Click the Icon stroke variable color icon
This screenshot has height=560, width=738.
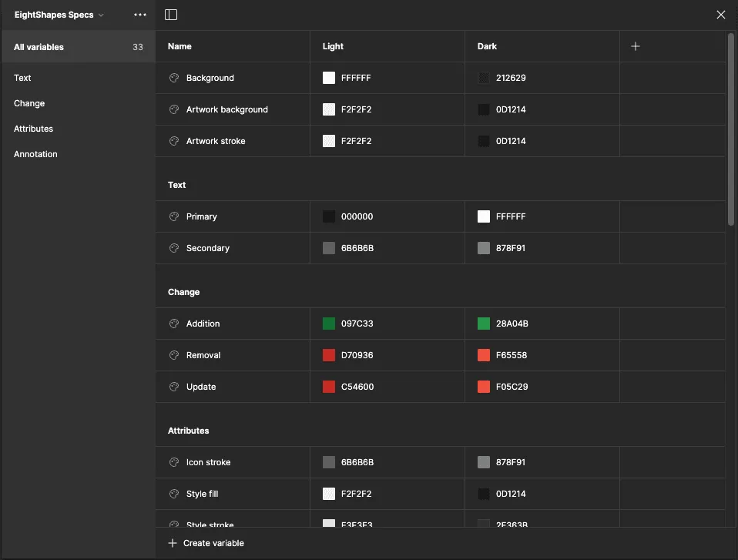(174, 462)
